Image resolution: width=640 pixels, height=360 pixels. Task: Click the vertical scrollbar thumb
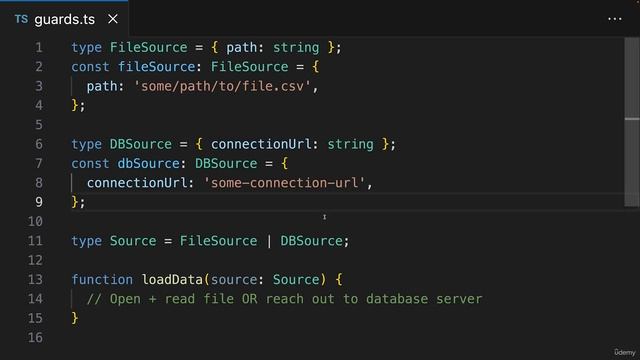point(631,122)
